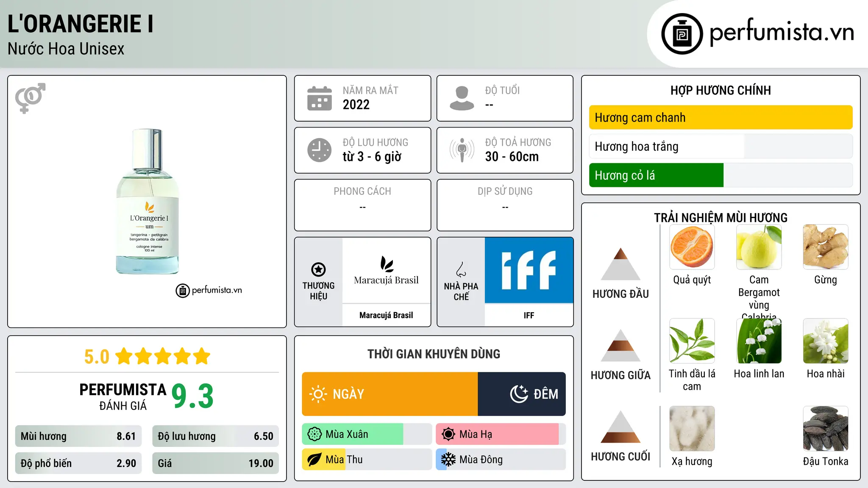The image size is (868, 488).
Task: Open the Gừng ginger note image
Action: [x=826, y=247]
